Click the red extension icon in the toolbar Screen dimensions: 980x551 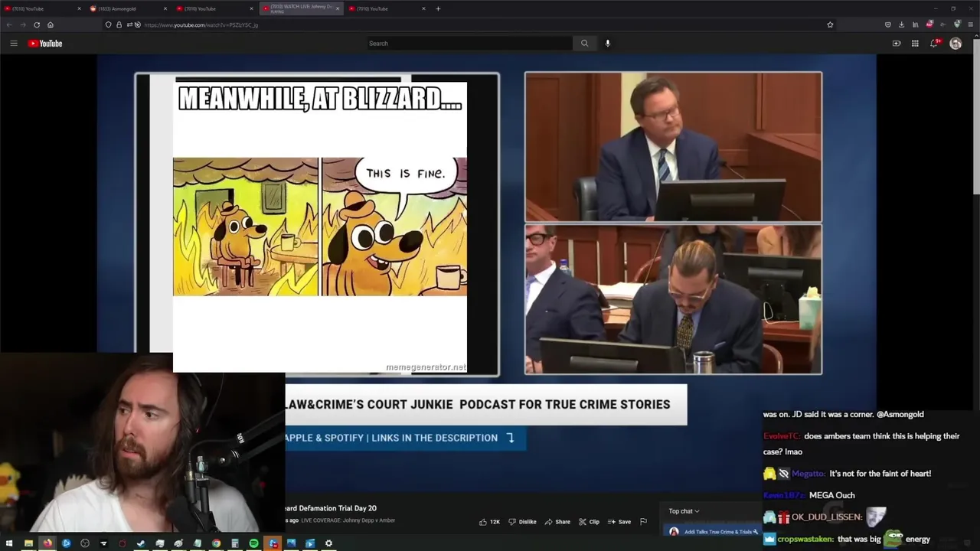coord(929,24)
